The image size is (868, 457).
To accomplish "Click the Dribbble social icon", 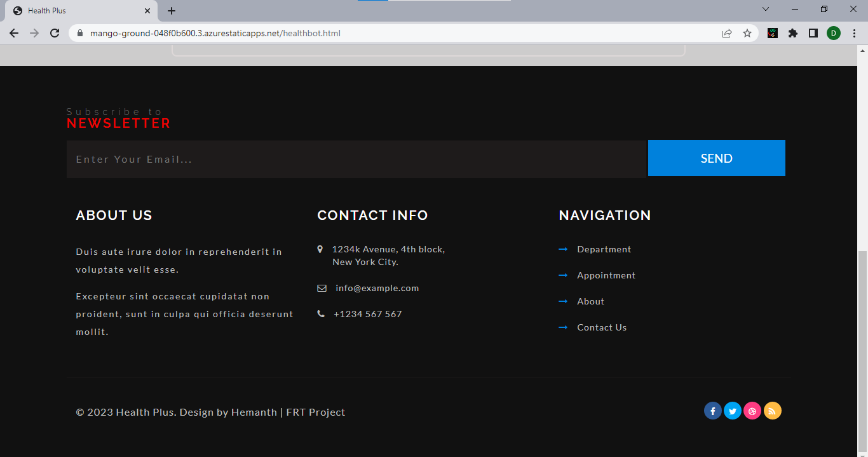I will 752,411.
